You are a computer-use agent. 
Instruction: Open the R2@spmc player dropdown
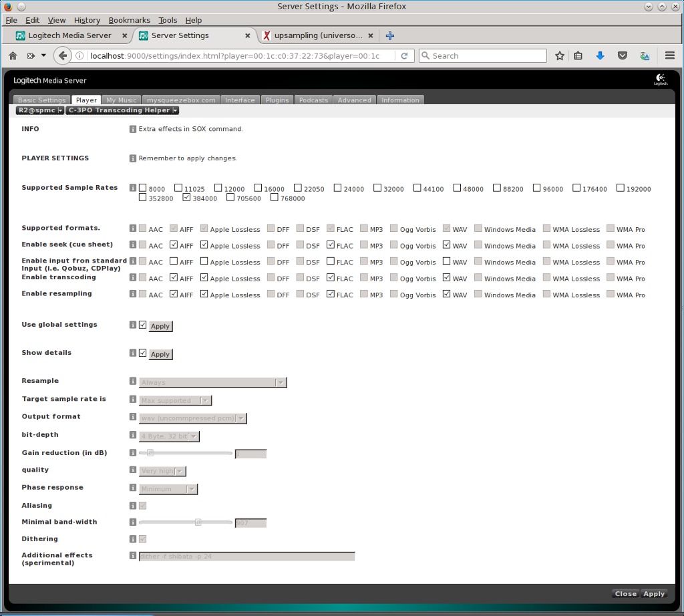39,110
